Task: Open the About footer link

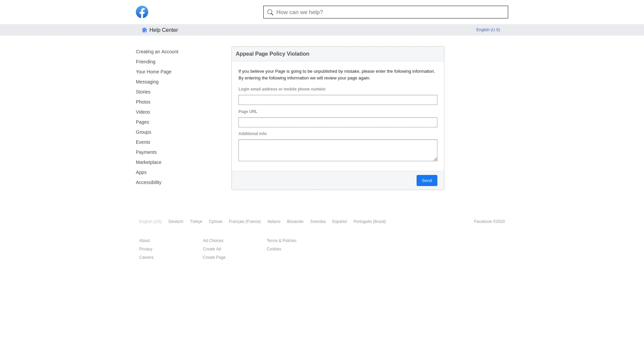Action: pos(145,241)
